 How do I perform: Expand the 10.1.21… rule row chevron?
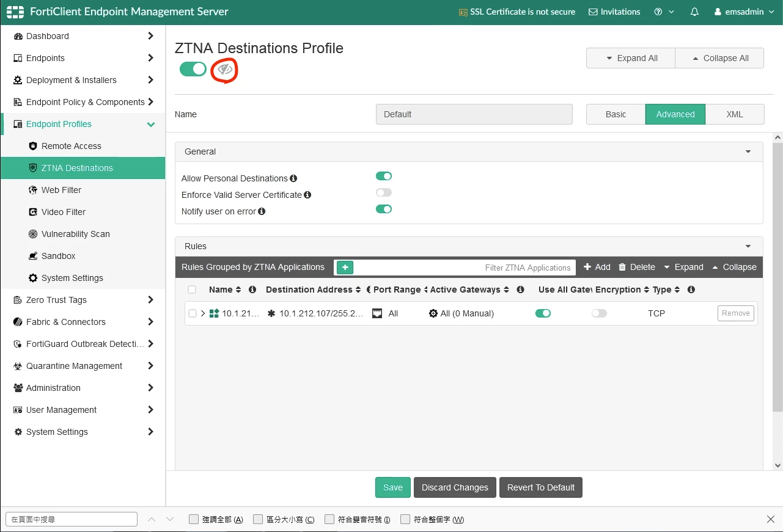pyautogui.click(x=203, y=313)
